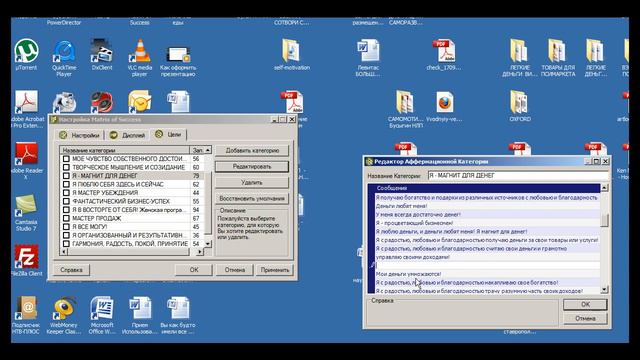Open the Vvodnyy-ve Firefox file icon

pos(444,102)
